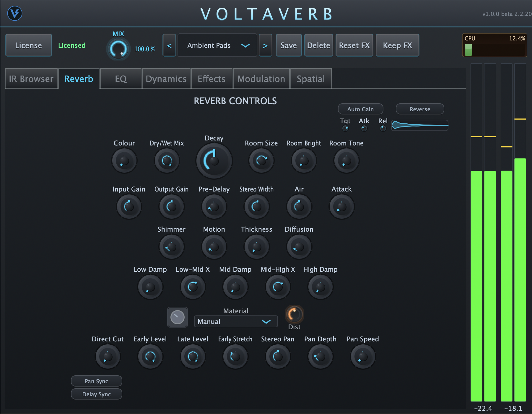Viewport: 532px width, 414px height.
Task: Click the Rel mini knob
Action: (x=383, y=128)
